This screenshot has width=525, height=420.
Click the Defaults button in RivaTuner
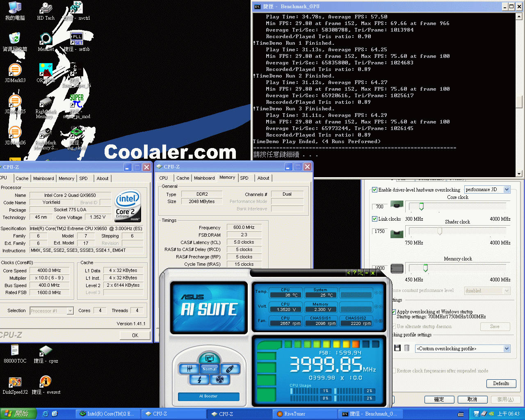coord(501,383)
